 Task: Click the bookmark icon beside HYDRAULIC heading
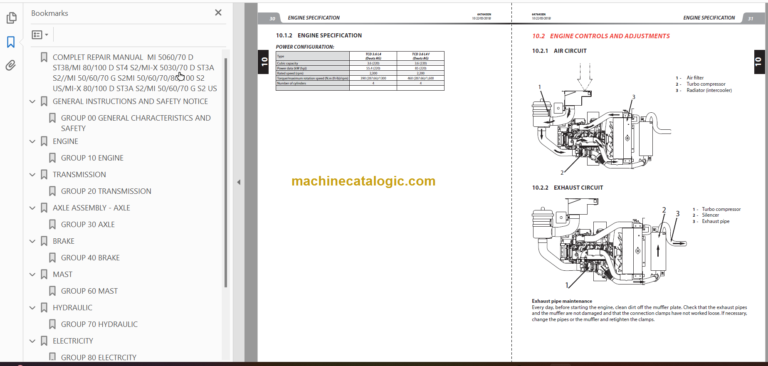[44, 308]
